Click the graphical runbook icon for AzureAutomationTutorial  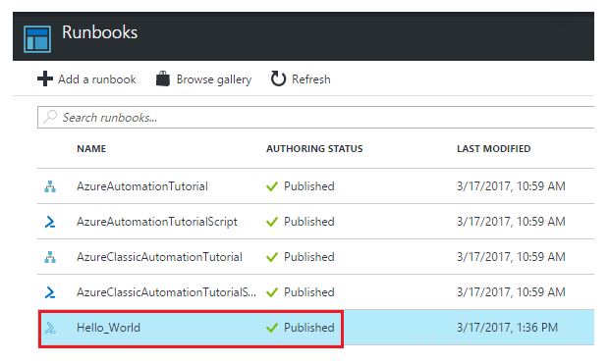tap(50, 186)
